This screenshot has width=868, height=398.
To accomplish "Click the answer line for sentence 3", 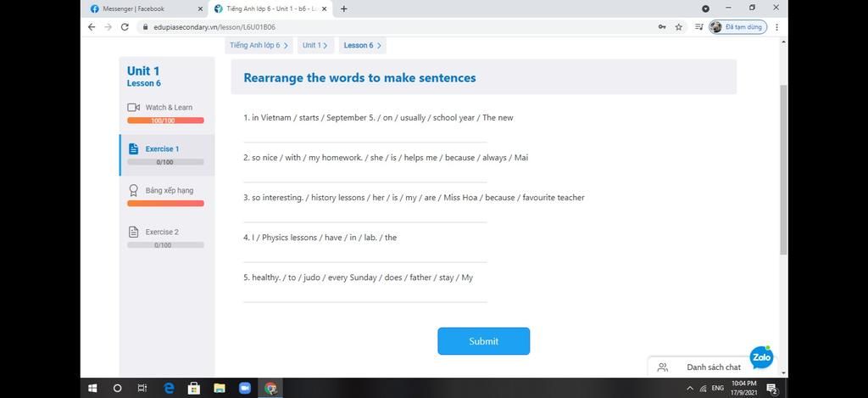I will pyautogui.click(x=365, y=216).
